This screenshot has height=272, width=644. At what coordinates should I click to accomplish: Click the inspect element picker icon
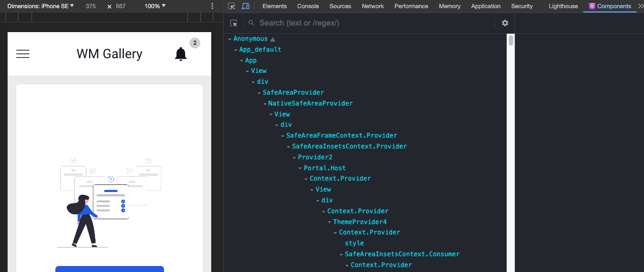click(231, 6)
